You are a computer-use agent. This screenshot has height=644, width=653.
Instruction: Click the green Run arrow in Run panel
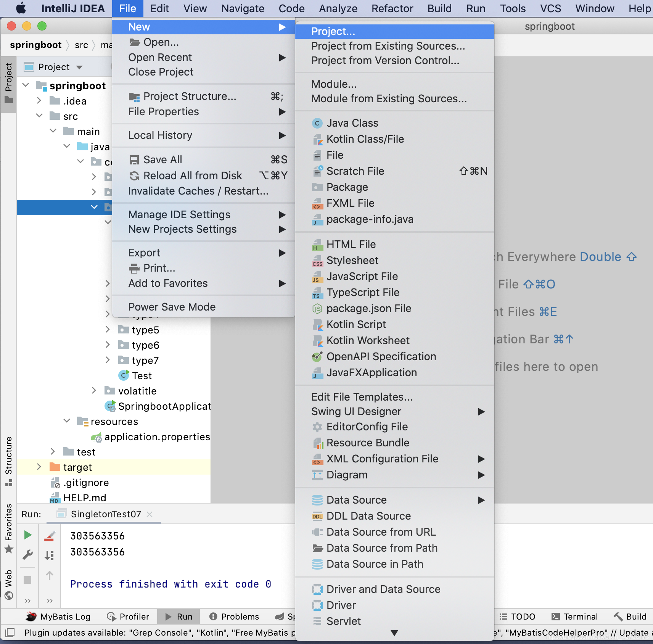click(x=27, y=535)
